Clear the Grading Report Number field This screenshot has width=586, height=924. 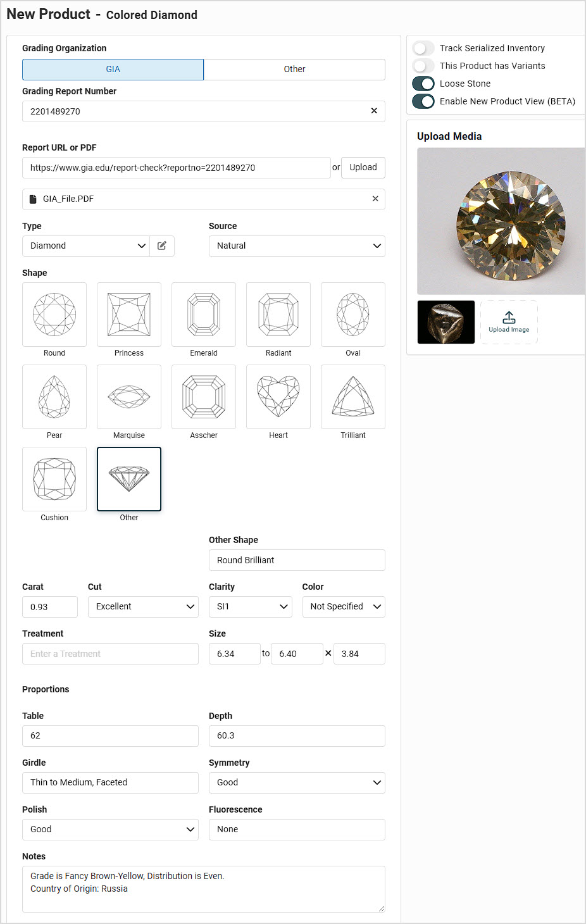(x=374, y=111)
